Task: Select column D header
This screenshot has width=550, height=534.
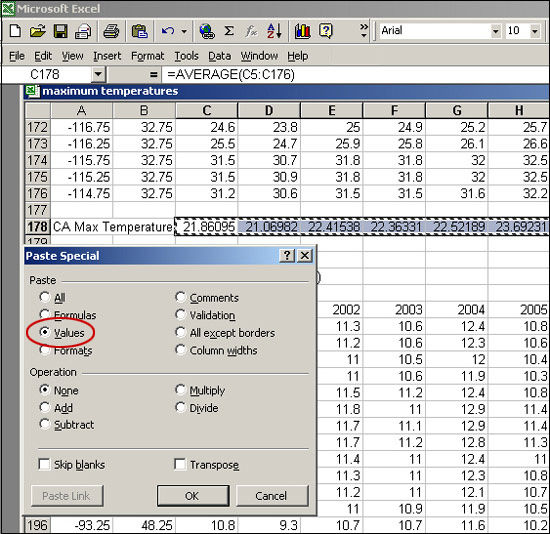Action: click(269, 111)
